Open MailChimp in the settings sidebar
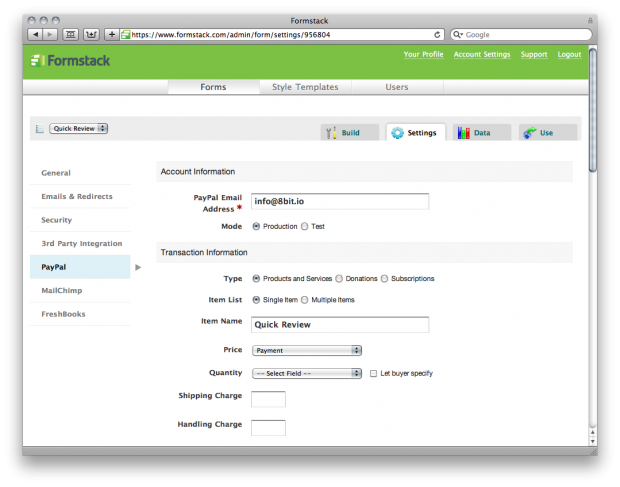 point(62,290)
